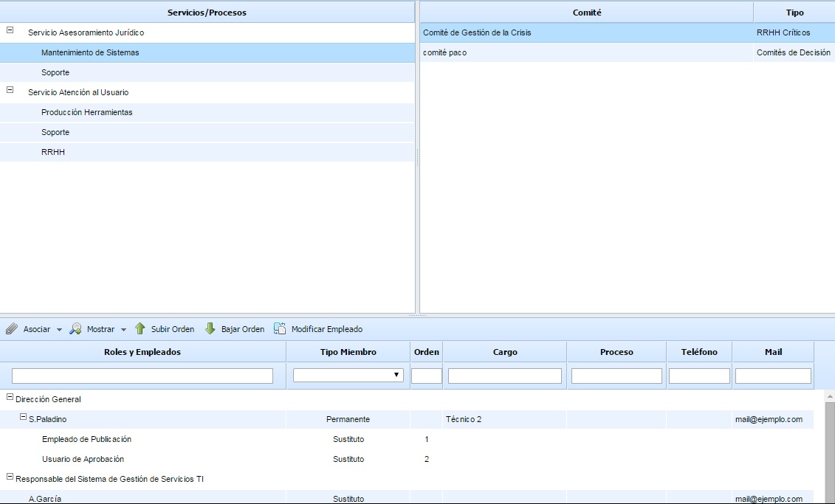Click the Mostrar magnifier icon

(x=75, y=329)
